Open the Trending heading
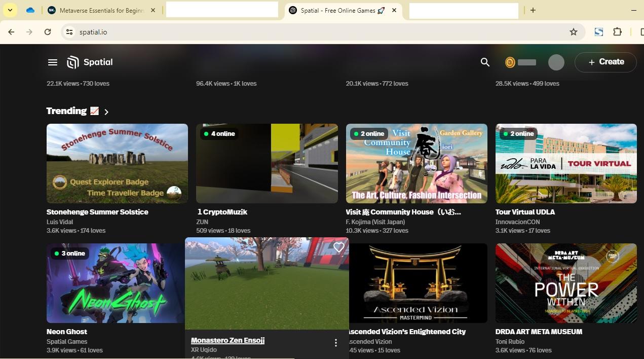 tap(72, 111)
